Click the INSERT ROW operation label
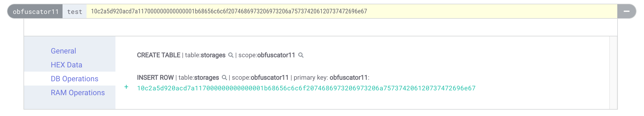This screenshot has width=644, height=116. [x=155, y=78]
